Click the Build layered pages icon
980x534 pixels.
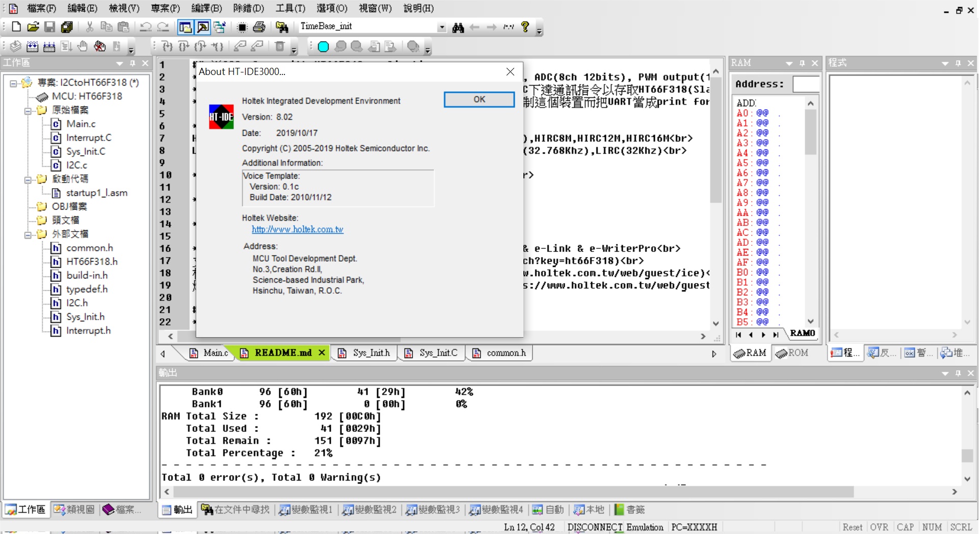coord(16,47)
